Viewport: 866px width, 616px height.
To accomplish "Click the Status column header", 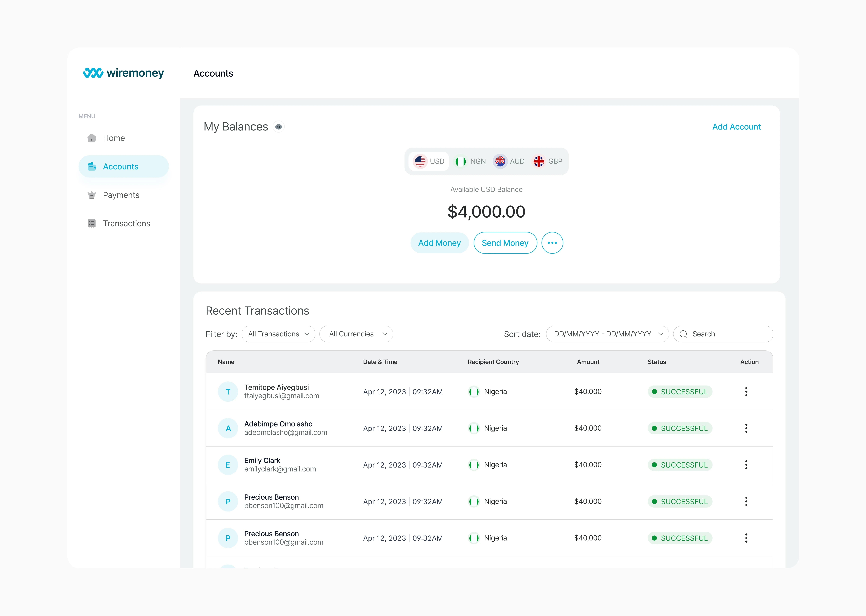I will tap(657, 362).
